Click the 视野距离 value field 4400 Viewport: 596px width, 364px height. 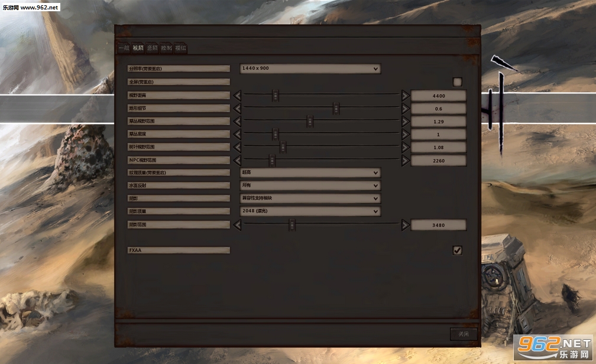click(439, 96)
